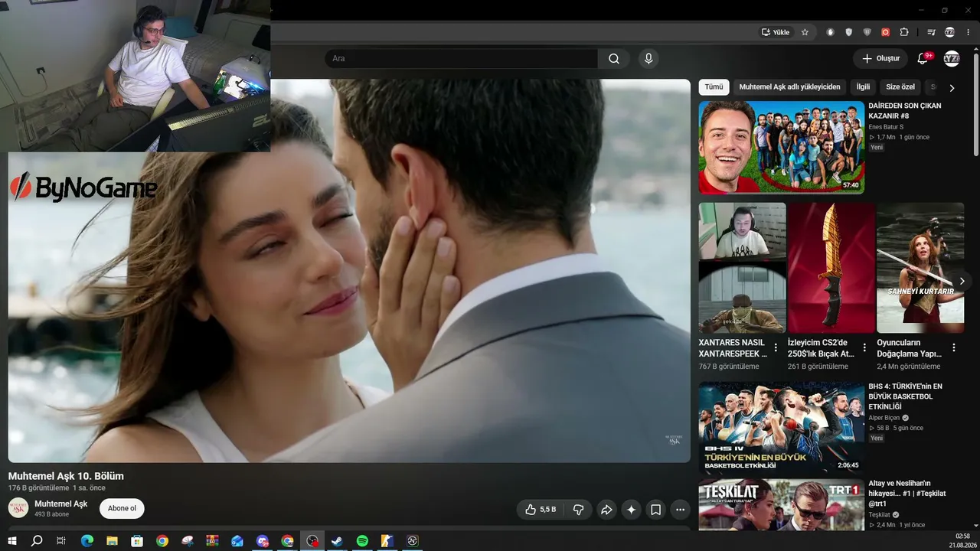The image size is (980, 551).
Task: Open Chrome three-dot menu
Action: click(969, 32)
